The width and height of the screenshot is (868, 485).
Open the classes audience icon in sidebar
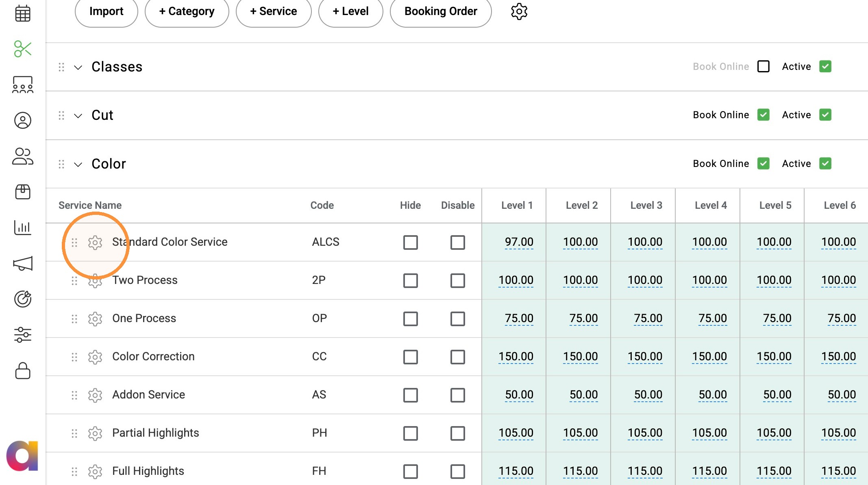(x=23, y=85)
